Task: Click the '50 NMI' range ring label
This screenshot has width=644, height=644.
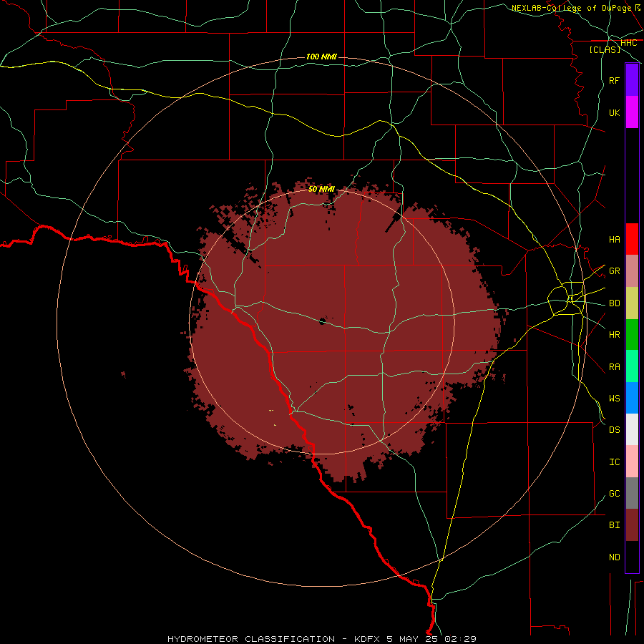Action: [x=321, y=189]
